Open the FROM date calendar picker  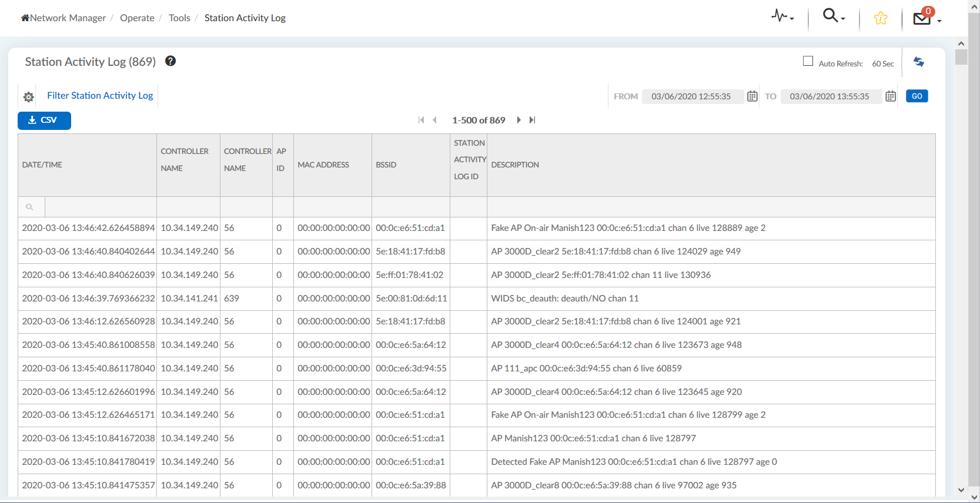point(752,96)
